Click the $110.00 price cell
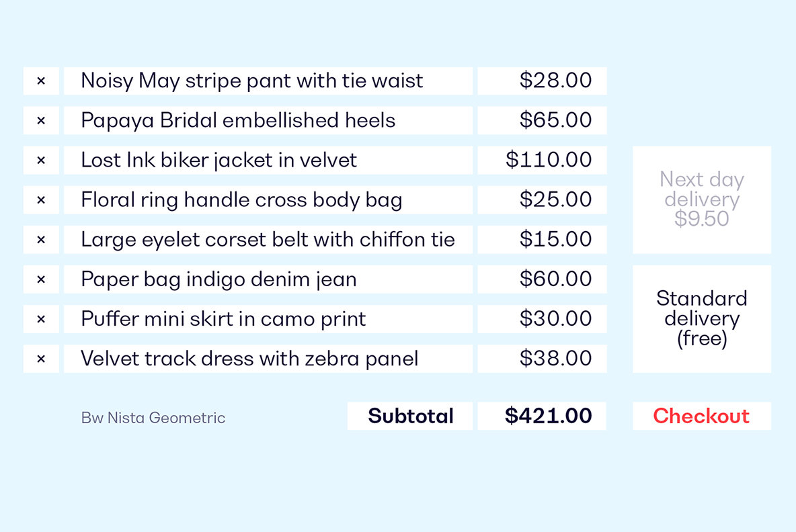The image size is (796, 532). [x=542, y=161]
